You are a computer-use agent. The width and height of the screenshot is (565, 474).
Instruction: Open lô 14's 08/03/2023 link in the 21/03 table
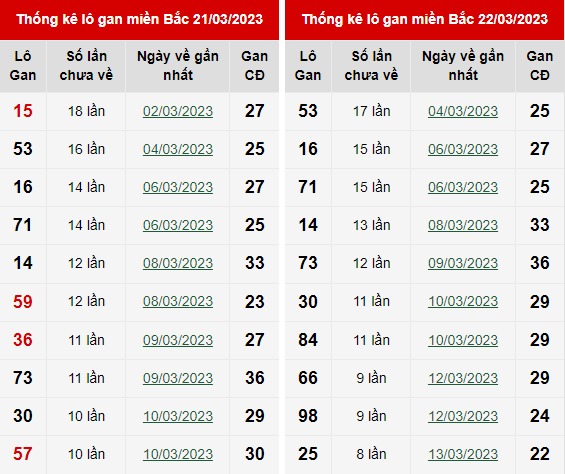click(x=178, y=263)
